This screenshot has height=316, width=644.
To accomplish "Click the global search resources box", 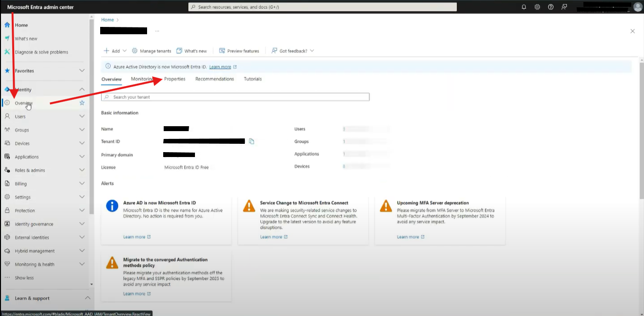I will pos(322,7).
